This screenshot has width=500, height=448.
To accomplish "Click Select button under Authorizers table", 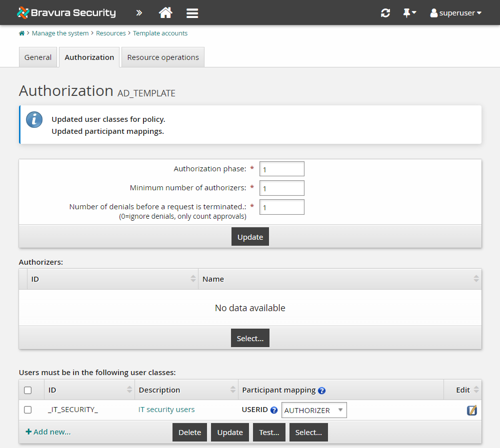I will tap(250, 338).
